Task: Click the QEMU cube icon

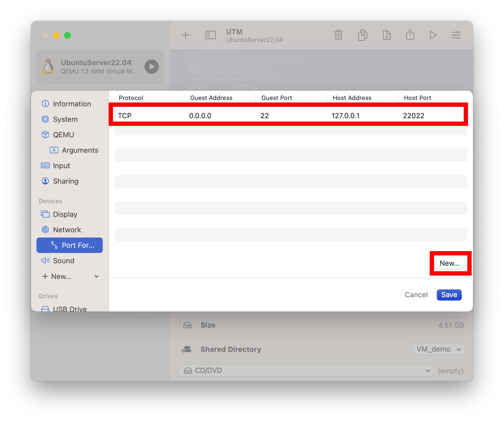Action: (x=45, y=134)
